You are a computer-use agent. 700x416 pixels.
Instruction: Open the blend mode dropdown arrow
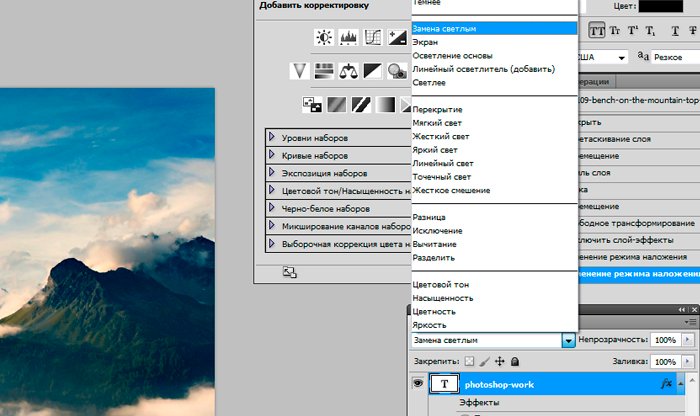568,341
